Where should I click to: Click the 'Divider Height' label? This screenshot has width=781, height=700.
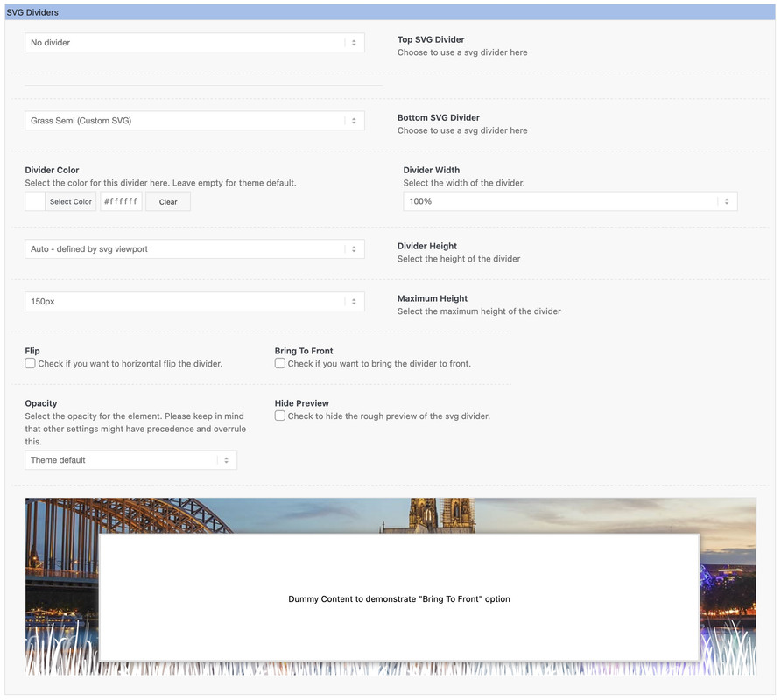pyautogui.click(x=427, y=247)
